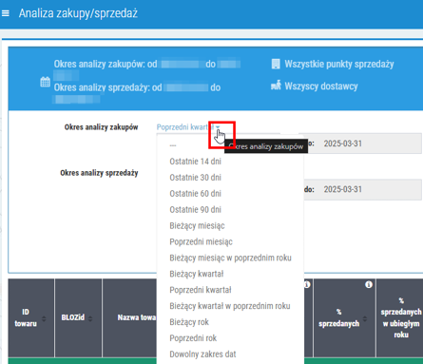423x364 pixels.
Task: Choose Poprzedni kwartał in dropdown list
Action: (200, 290)
